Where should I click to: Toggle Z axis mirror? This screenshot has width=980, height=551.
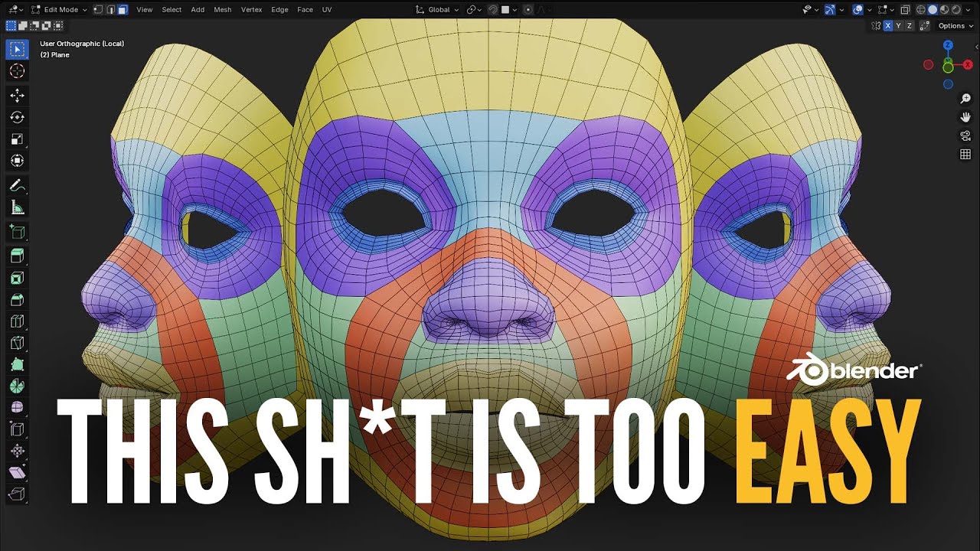pyautogui.click(x=910, y=26)
